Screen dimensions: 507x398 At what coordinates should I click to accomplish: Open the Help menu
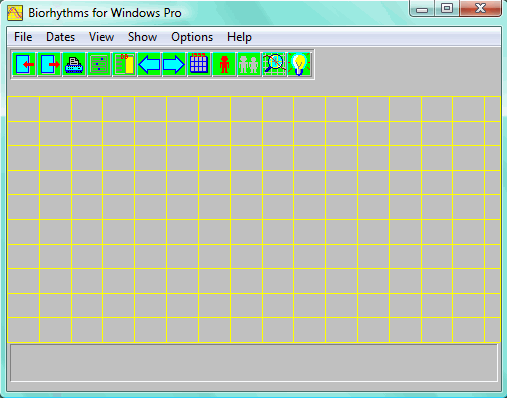tap(239, 37)
